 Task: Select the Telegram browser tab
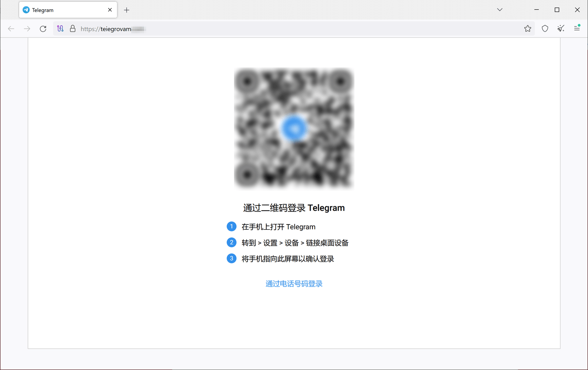[62, 10]
